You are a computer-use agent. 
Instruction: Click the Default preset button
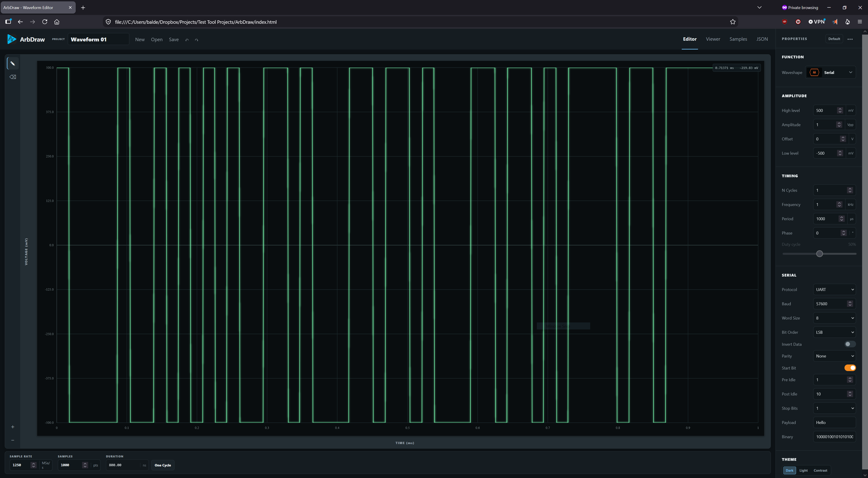coord(834,39)
